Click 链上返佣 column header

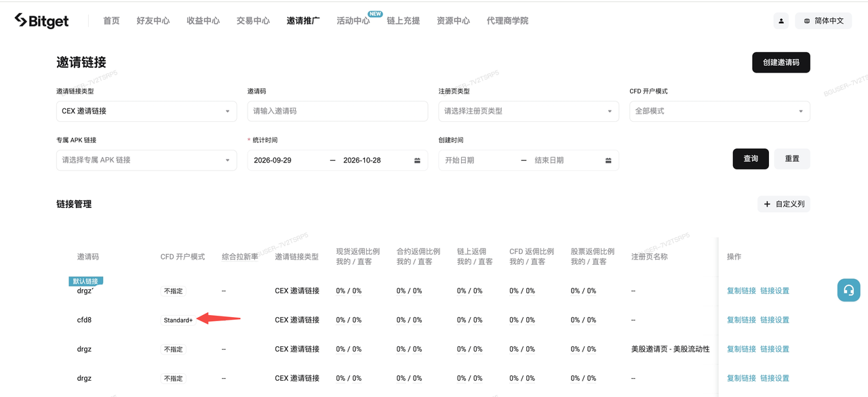click(x=472, y=251)
